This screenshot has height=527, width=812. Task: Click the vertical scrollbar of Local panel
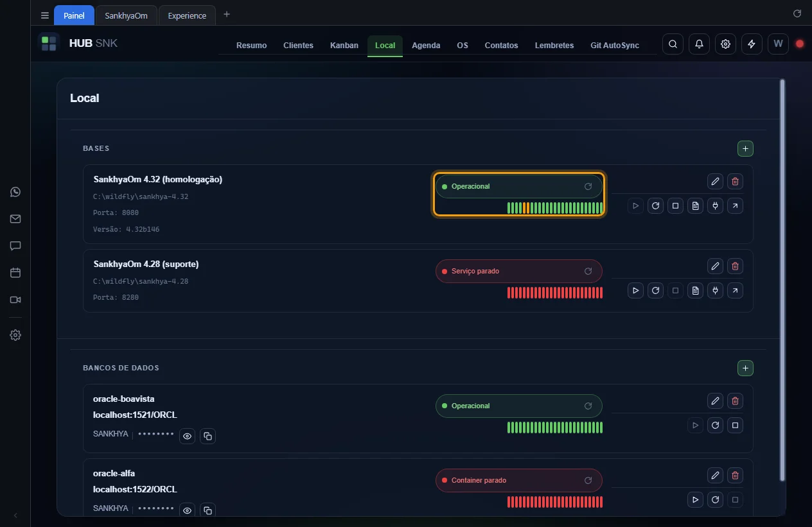point(782,280)
